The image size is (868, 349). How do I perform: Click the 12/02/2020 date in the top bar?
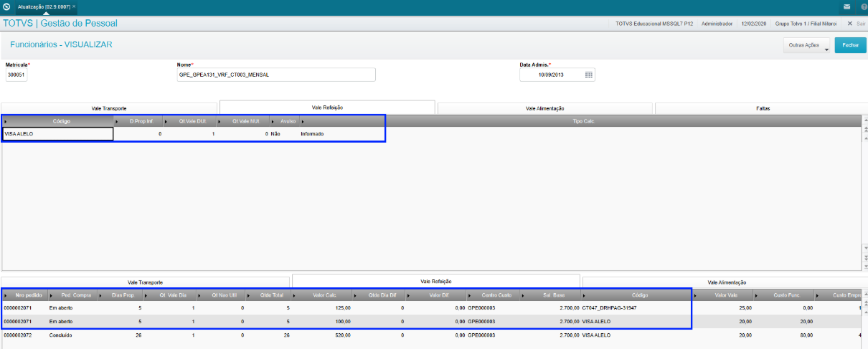[755, 24]
